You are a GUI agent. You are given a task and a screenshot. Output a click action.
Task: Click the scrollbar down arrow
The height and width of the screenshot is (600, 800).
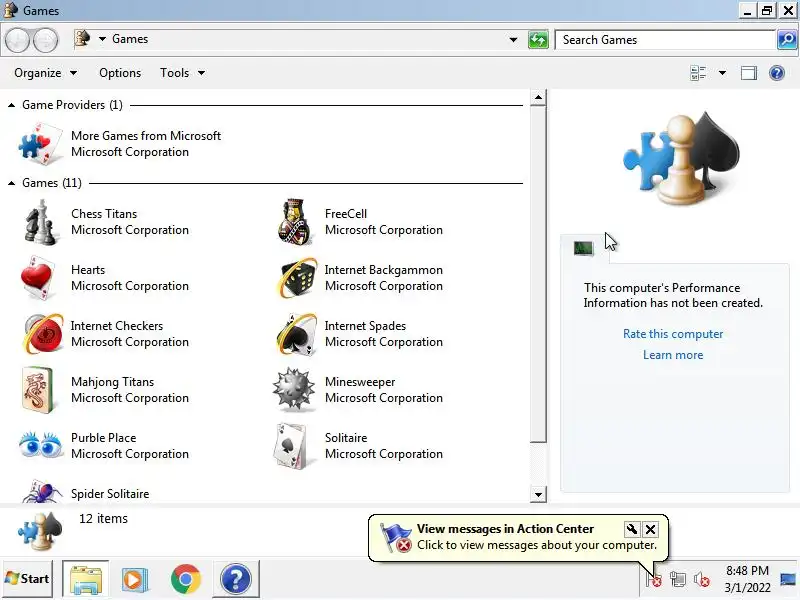(x=538, y=494)
